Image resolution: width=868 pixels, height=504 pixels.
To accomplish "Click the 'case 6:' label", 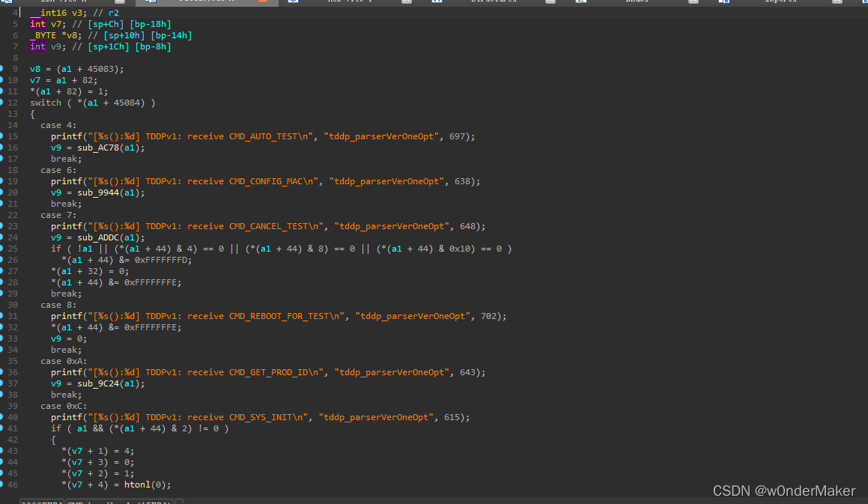I will pos(58,170).
